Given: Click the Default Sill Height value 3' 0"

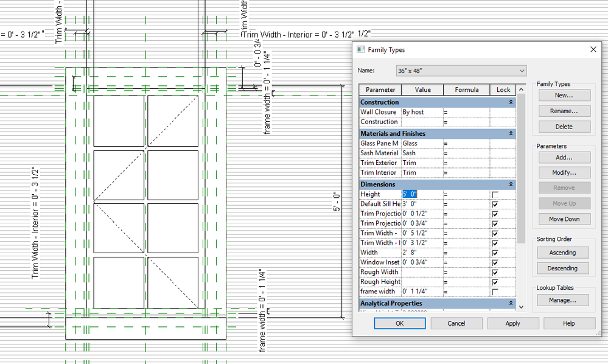Looking at the screenshot, I should tap(422, 204).
